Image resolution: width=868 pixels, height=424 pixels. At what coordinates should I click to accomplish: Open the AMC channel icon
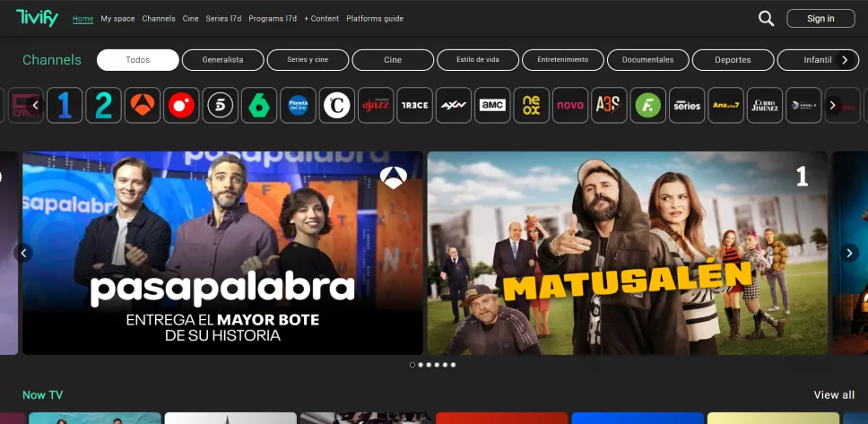pos(492,105)
